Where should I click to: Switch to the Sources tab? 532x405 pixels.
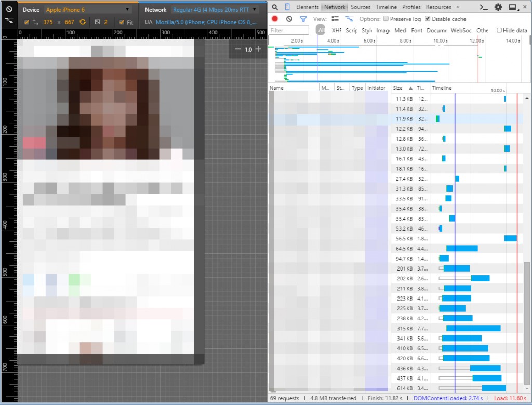click(360, 7)
